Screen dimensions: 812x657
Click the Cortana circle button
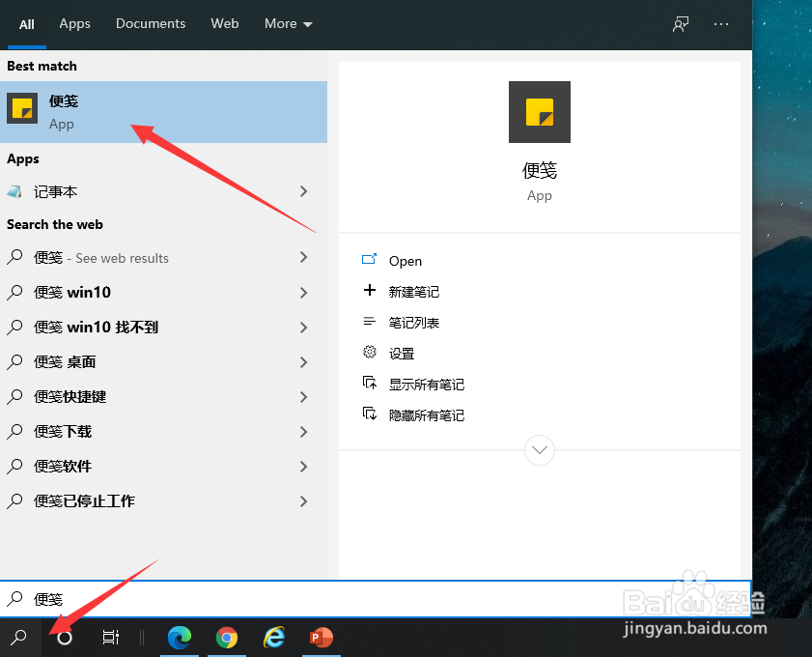[x=62, y=638]
